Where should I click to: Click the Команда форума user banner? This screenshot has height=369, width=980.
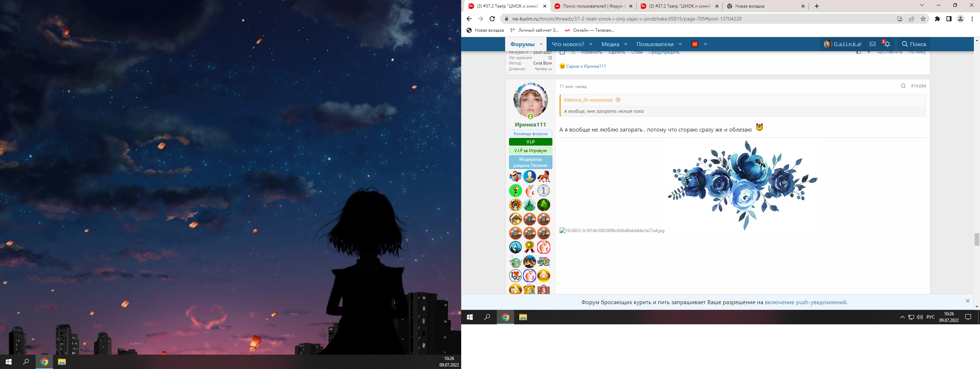click(530, 134)
